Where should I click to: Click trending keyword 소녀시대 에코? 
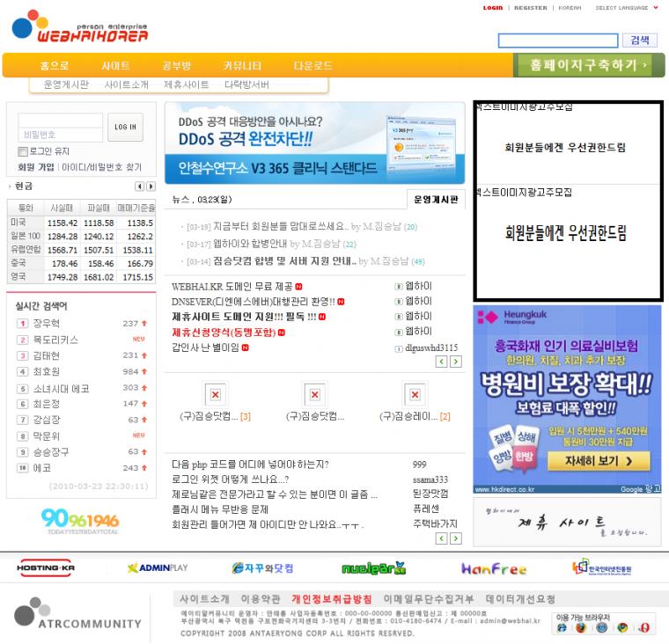coord(61,389)
